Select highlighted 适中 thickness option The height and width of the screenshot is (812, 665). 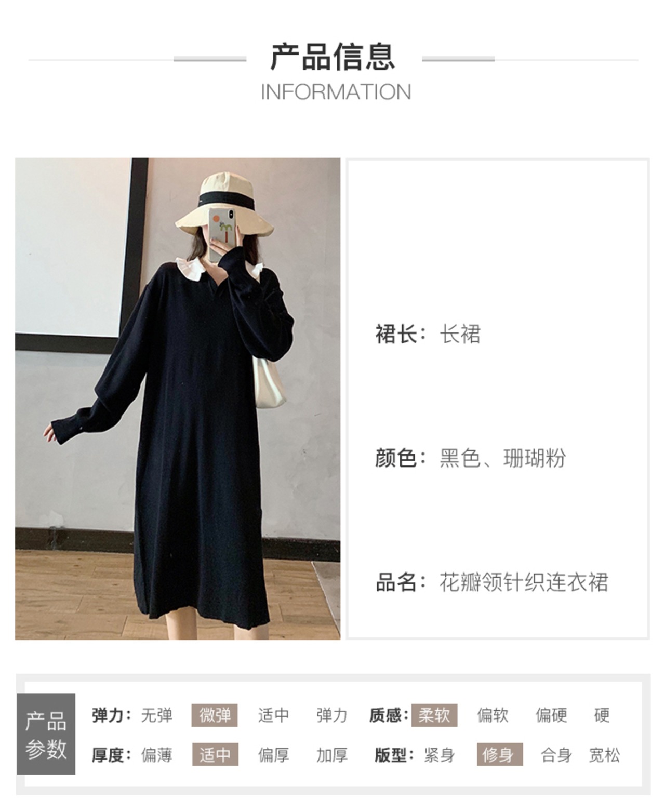pos(215,755)
